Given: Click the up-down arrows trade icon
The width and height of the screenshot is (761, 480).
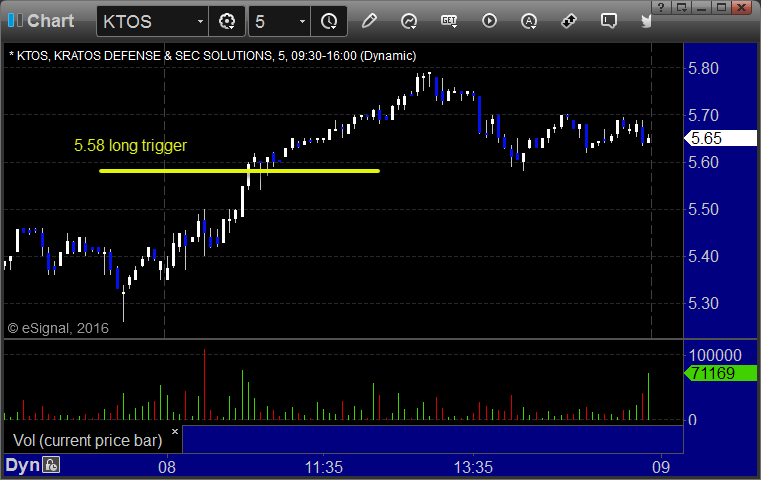Looking at the screenshot, I should [569, 21].
